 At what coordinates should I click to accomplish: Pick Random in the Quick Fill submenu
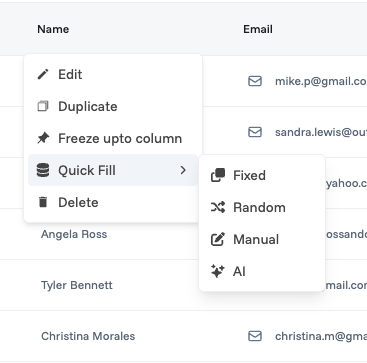[x=262, y=207]
